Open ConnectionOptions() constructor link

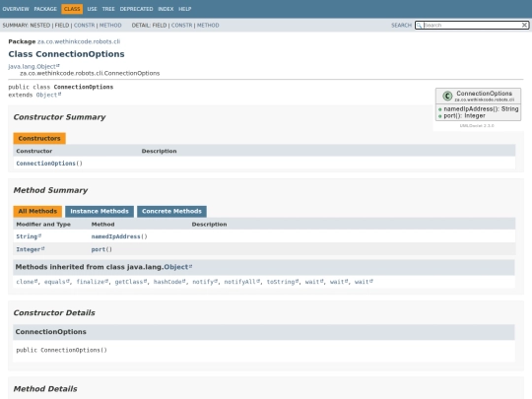point(49,164)
